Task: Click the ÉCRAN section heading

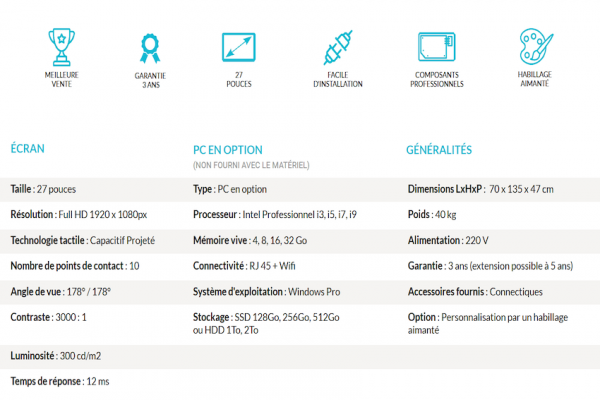Action: coord(28,148)
